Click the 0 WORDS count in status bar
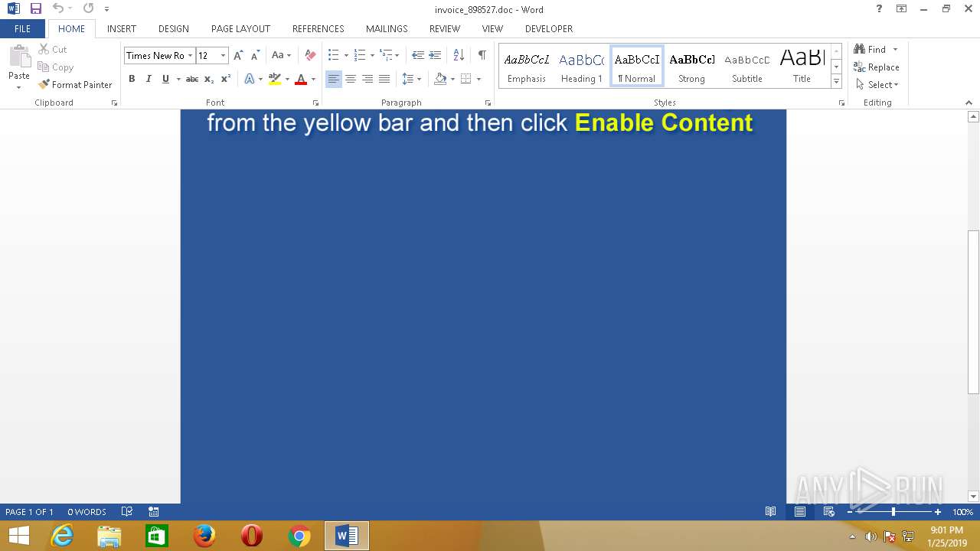 click(87, 512)
